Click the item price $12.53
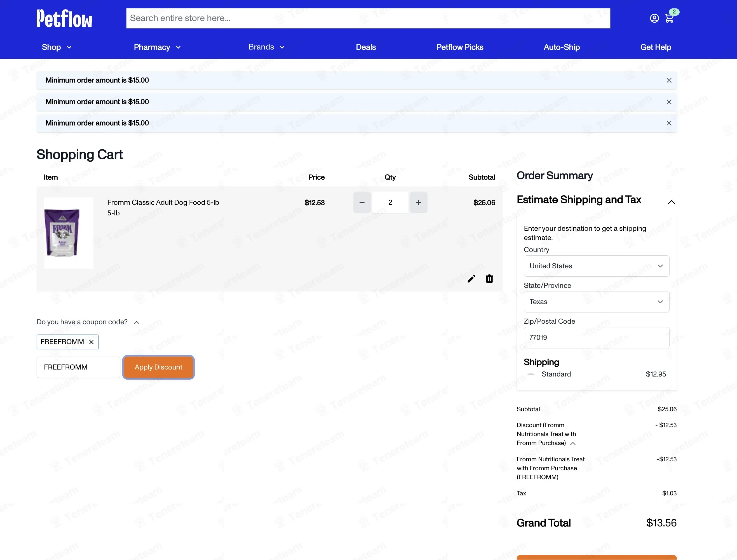The image size is (737, 560). coord(314,203)
